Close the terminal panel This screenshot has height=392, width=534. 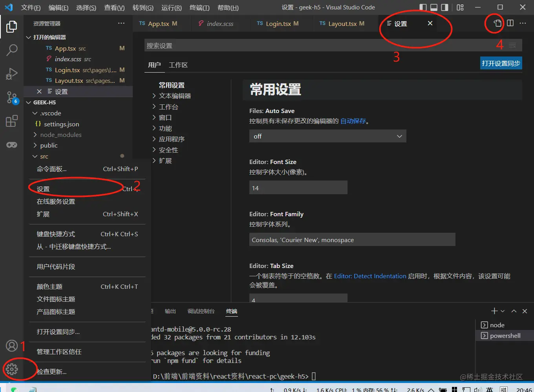[525, 311]
